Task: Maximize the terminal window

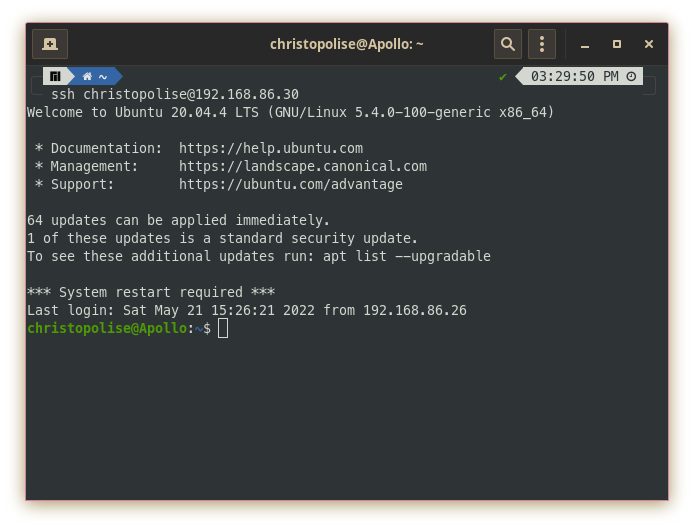Action: click(x=617, y=44)
